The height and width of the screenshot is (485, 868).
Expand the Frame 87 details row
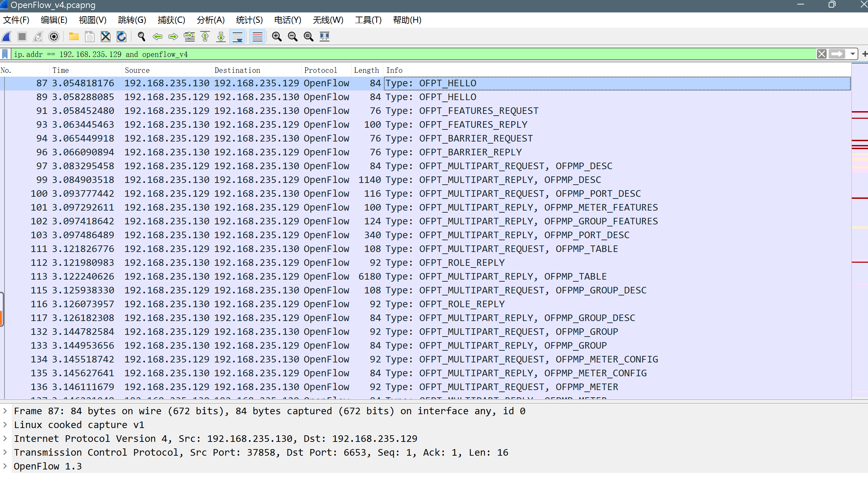5,411
